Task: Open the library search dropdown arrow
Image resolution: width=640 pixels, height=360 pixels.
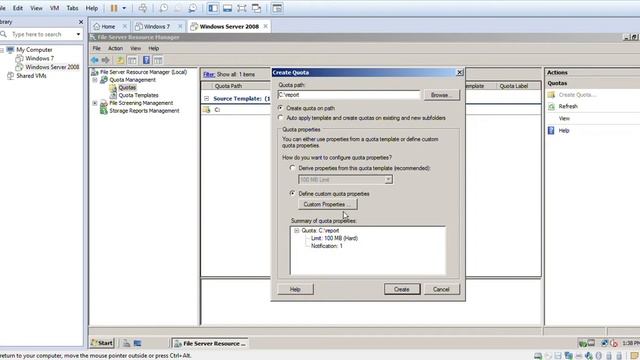Action: pos(78,34)
